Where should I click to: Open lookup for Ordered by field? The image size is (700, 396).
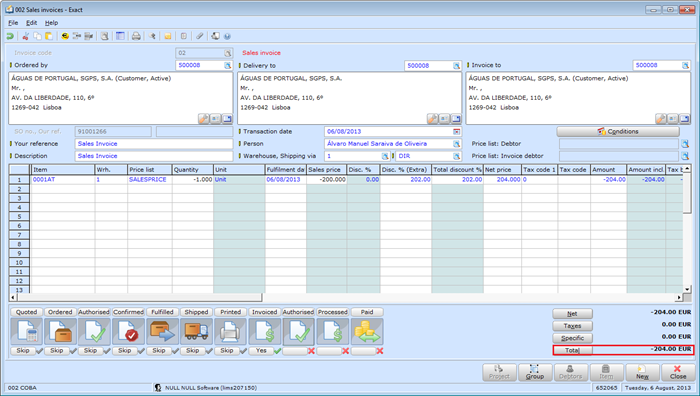228,66
